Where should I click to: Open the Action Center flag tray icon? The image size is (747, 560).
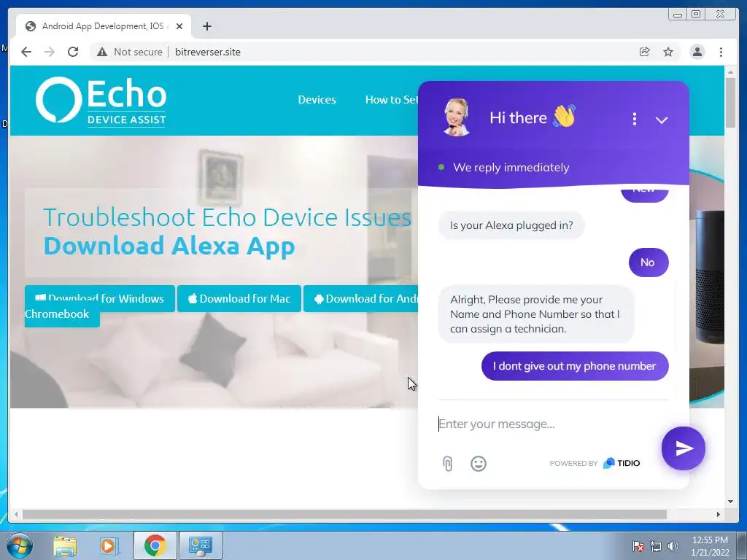tap(638, 546)
